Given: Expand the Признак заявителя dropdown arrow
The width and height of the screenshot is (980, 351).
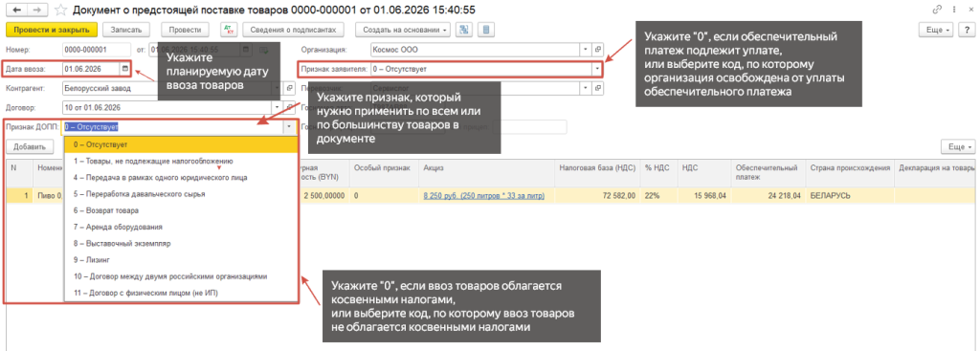Looking at the screenshot, I should 597,69.
